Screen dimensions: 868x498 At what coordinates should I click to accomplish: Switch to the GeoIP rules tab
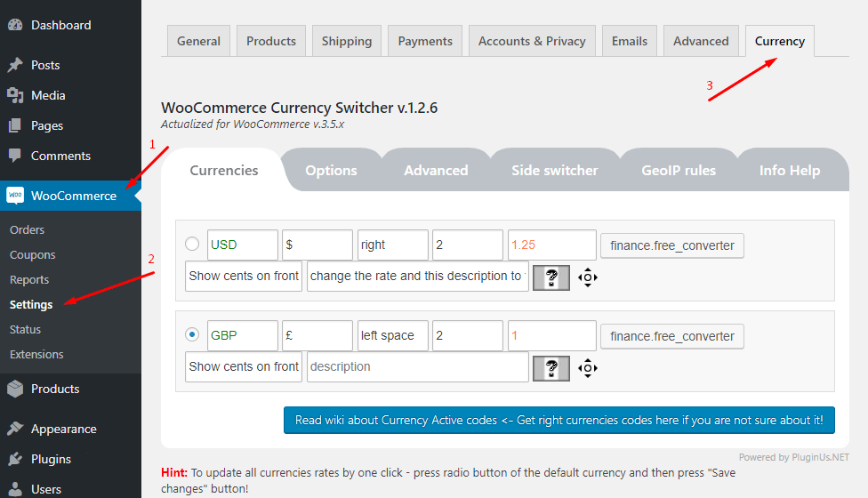point(679,171)
